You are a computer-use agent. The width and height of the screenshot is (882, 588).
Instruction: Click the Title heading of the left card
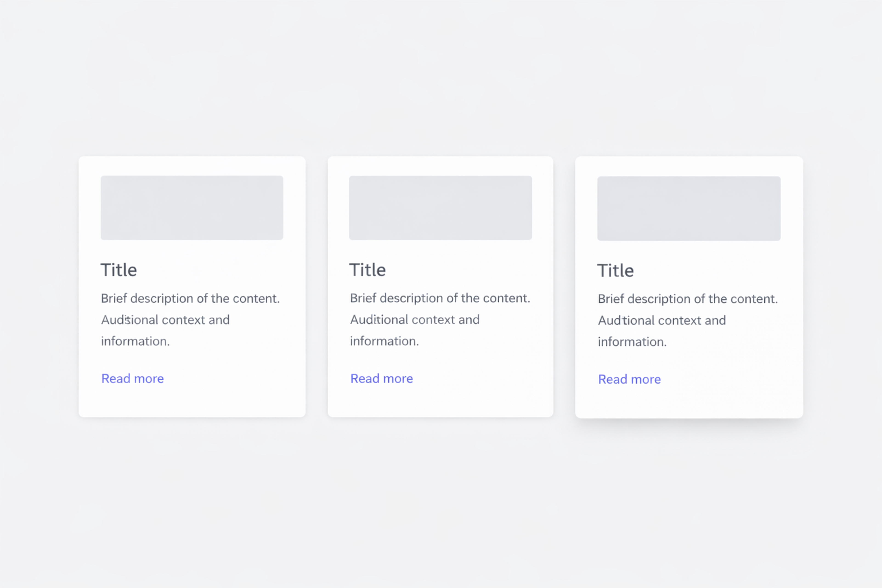[x=119, y=270]
